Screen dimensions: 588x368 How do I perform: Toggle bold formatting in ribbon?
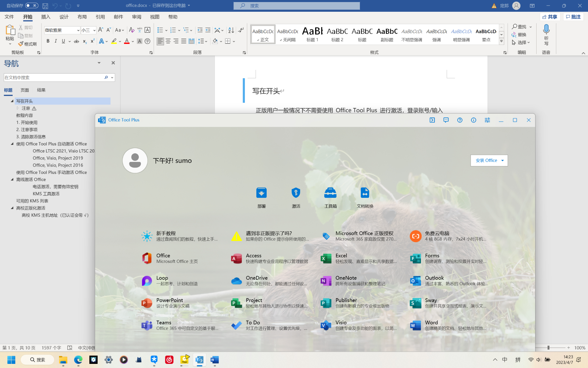(48, 41)
